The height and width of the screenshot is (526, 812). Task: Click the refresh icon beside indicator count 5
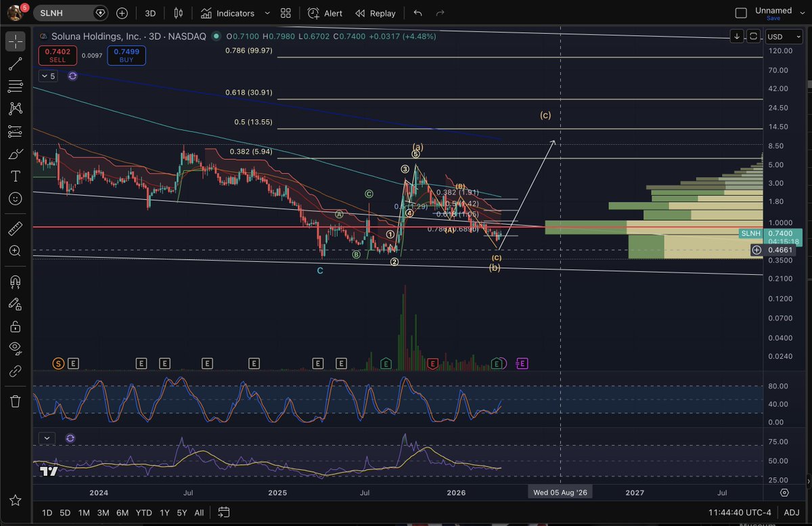point(72,76)
